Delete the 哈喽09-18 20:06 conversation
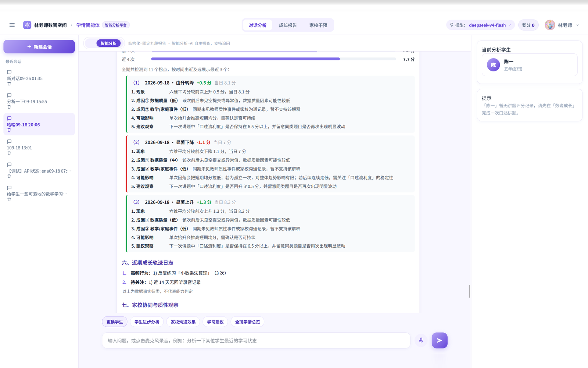The height and width of the screenshot is (368, 588). coord(9,130)
